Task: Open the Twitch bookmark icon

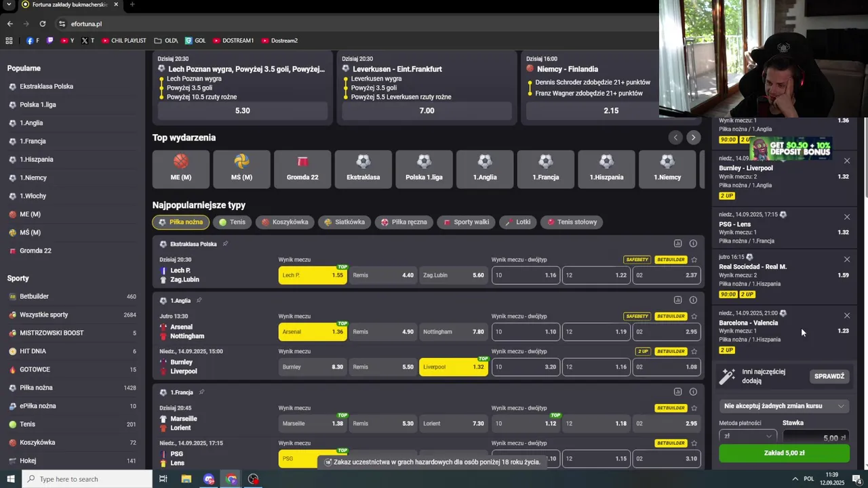Action: click(x=51, y=41)
